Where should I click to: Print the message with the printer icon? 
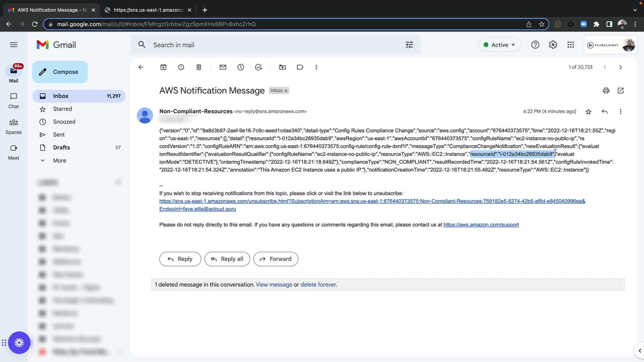tap(606, 90)
